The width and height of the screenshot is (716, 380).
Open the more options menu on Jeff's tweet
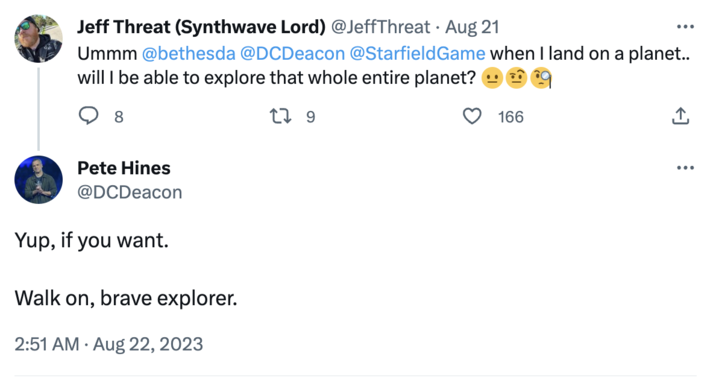coord(685,27)
